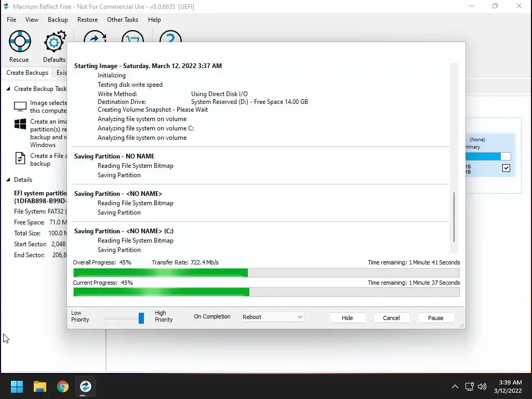Click 'Saving Partition - NO NAME' heading
Screen dimensions: 532x399
114,156
